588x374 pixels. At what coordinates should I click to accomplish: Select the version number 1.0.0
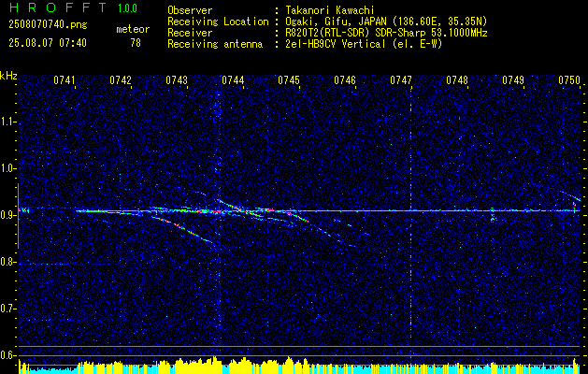tap(127, 8)
